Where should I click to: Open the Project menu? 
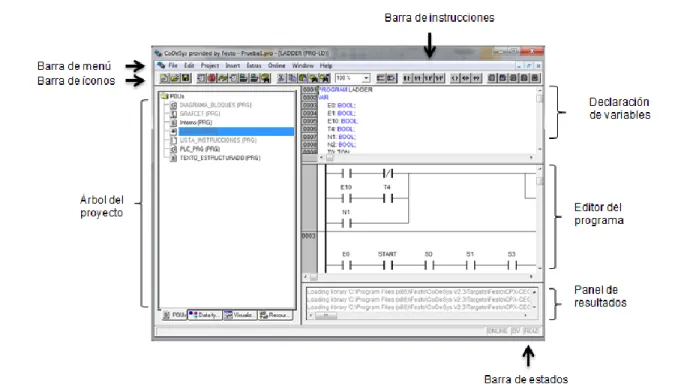(x=210, y=66)
